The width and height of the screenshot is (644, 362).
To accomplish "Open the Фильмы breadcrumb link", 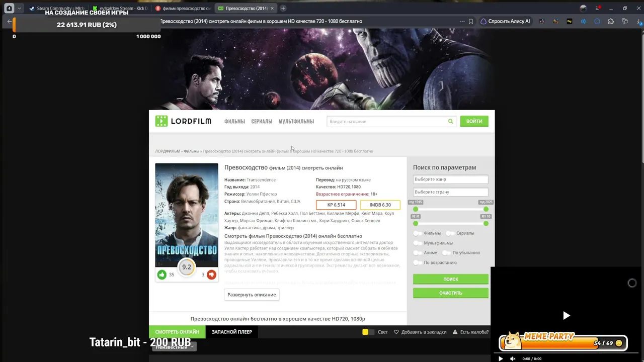I will click(191, 151).
